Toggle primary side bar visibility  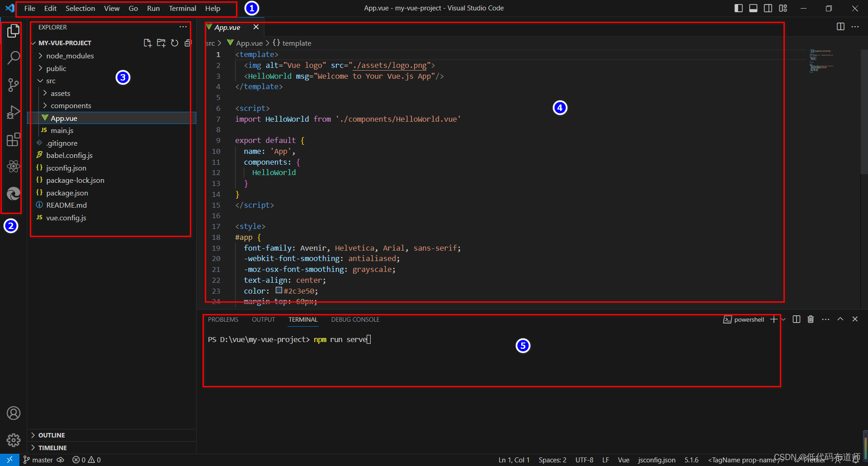pos(739,8)
